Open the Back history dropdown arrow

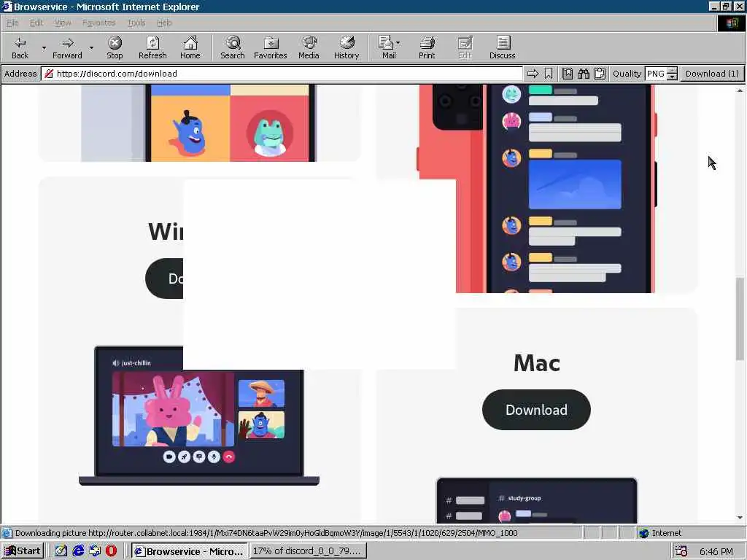44,47
